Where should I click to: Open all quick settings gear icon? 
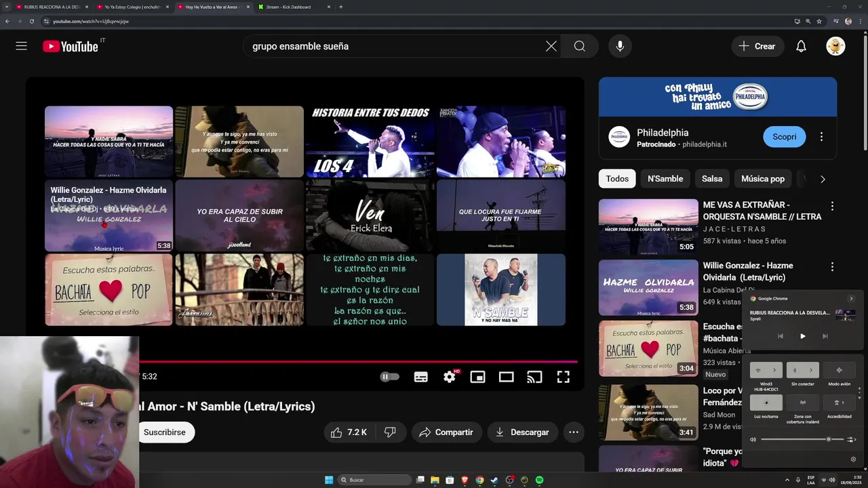853,459
